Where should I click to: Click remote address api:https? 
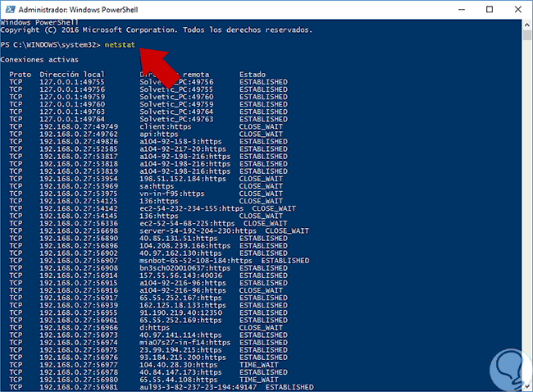(159, 134)
